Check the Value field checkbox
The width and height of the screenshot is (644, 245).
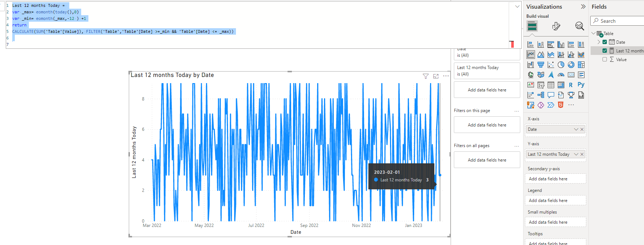[605, 59]
